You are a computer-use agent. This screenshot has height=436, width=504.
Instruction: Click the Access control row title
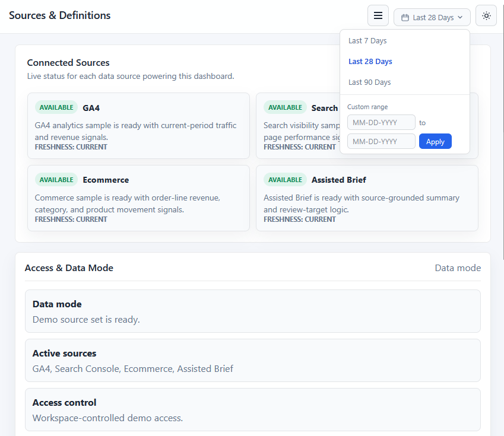click(x=64, y=403)
